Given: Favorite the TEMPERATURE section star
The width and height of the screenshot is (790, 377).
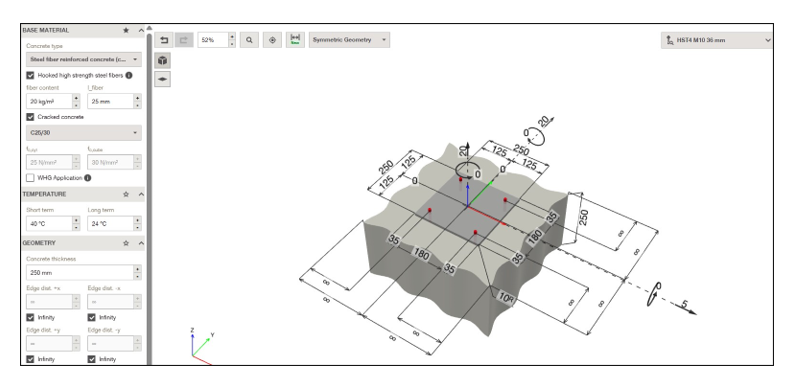Looking at the screenshot, I should [126, 194].
